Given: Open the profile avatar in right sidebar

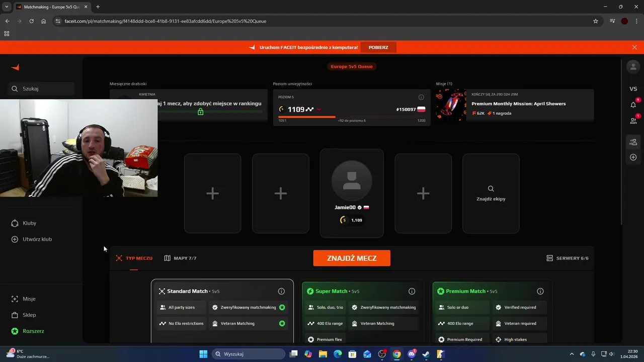Looking at the screenshot, I should coord(633,66).
